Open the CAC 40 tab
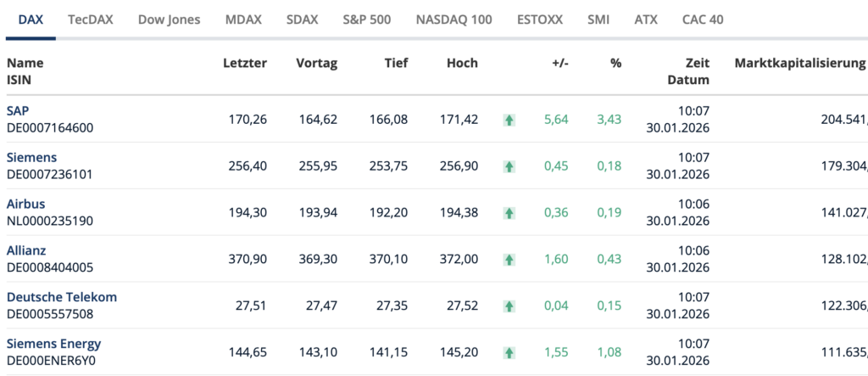 click(703, 19)
